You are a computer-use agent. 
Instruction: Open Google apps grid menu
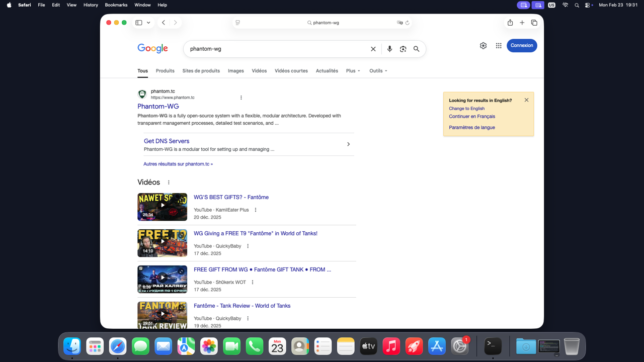click(x=499, y=46)
